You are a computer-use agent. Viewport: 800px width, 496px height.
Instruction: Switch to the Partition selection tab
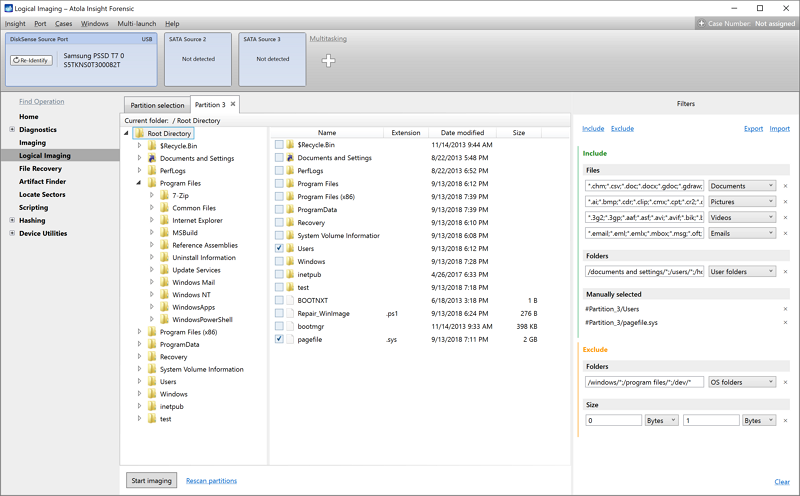tap(157, 105)
